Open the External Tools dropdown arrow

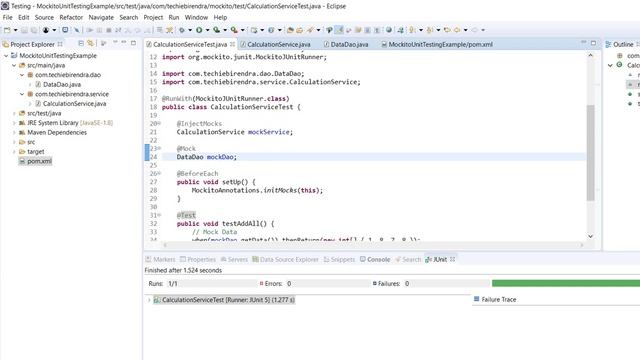pos(242,30)
